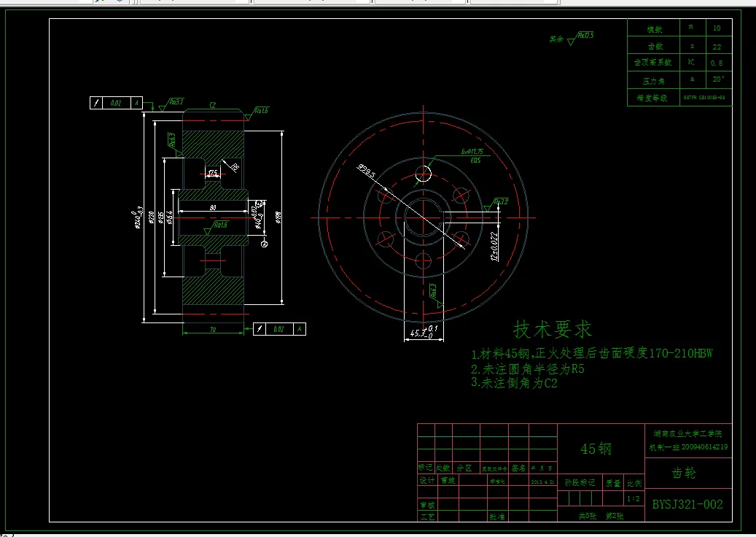756x537 pixels.
Task: Select the 'ø240' outer diameter dimension
Action: coord(137,219)
